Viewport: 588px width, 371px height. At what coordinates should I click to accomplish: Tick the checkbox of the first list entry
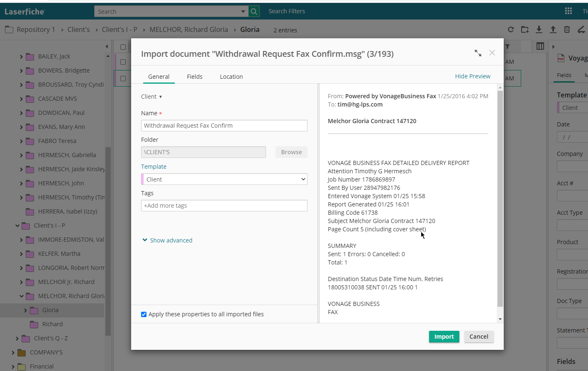pos(123,62)
